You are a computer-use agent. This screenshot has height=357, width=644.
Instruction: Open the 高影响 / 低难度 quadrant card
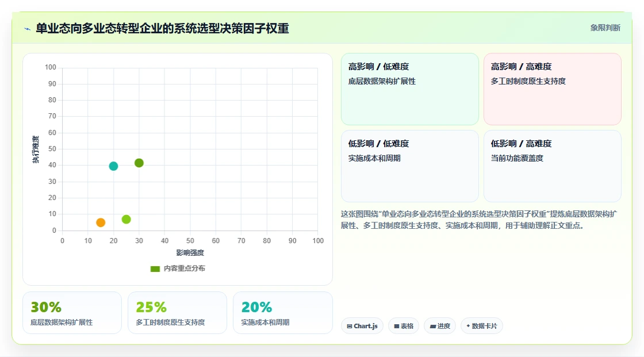[410, 89]
